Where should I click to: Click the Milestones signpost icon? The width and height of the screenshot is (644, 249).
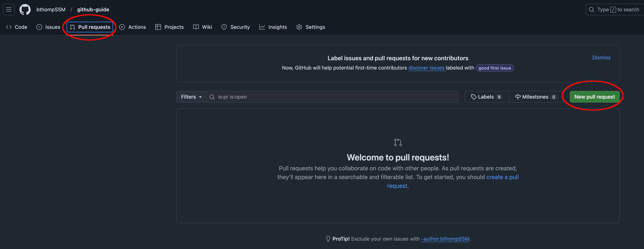point(518,97)
